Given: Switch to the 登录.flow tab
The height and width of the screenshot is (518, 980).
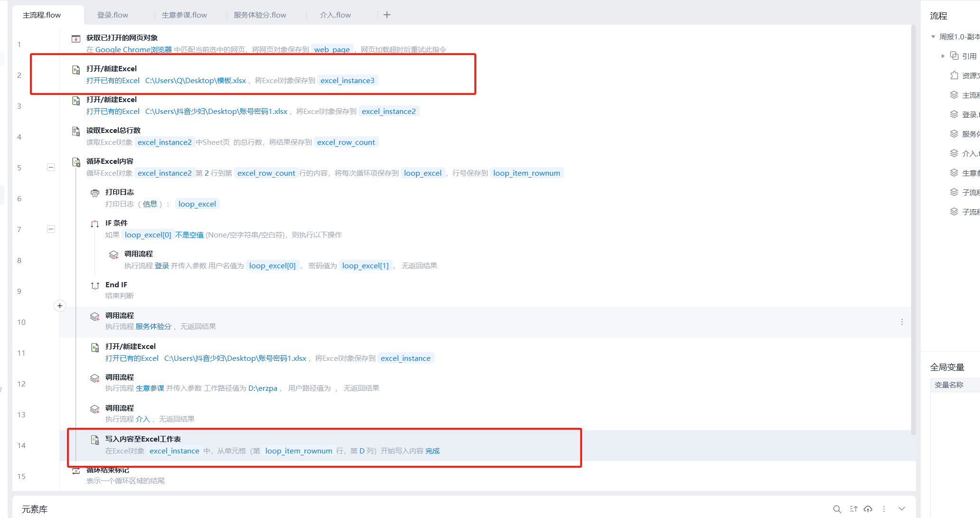Looking at the screenshot, I should coord(113,15).
